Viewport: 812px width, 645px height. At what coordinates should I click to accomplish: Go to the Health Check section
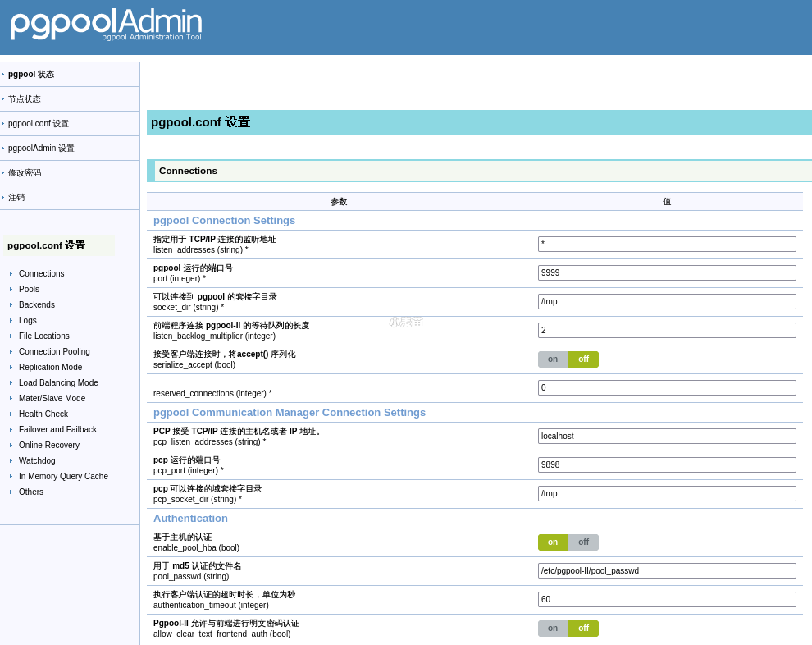(43, 414)
